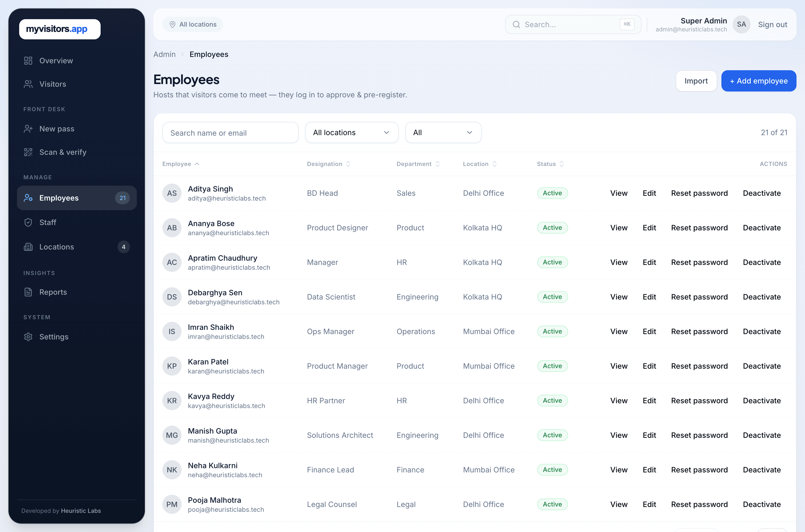Open the Reports page
805x532 pixels.
(x=77, y=292)
